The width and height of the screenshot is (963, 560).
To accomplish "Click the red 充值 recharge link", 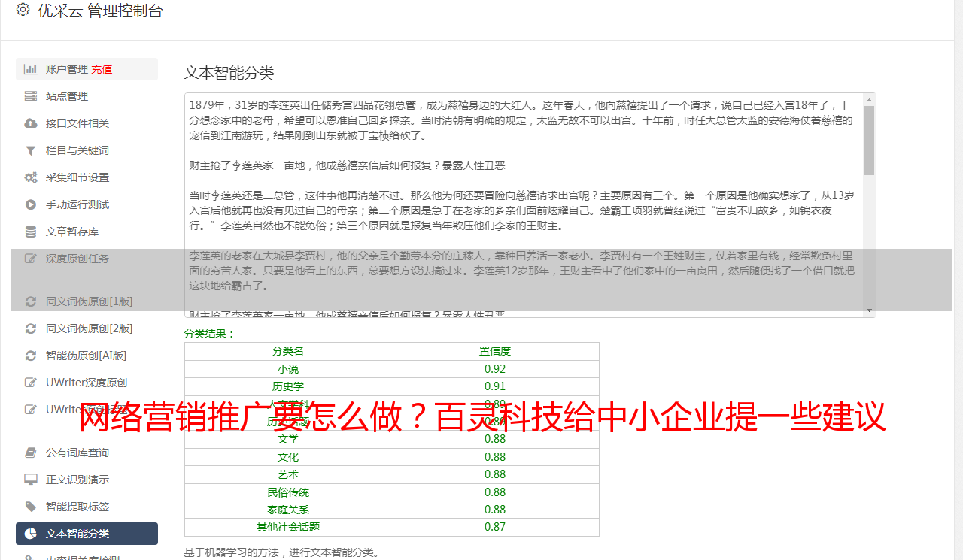I will (x=102, y=69).
